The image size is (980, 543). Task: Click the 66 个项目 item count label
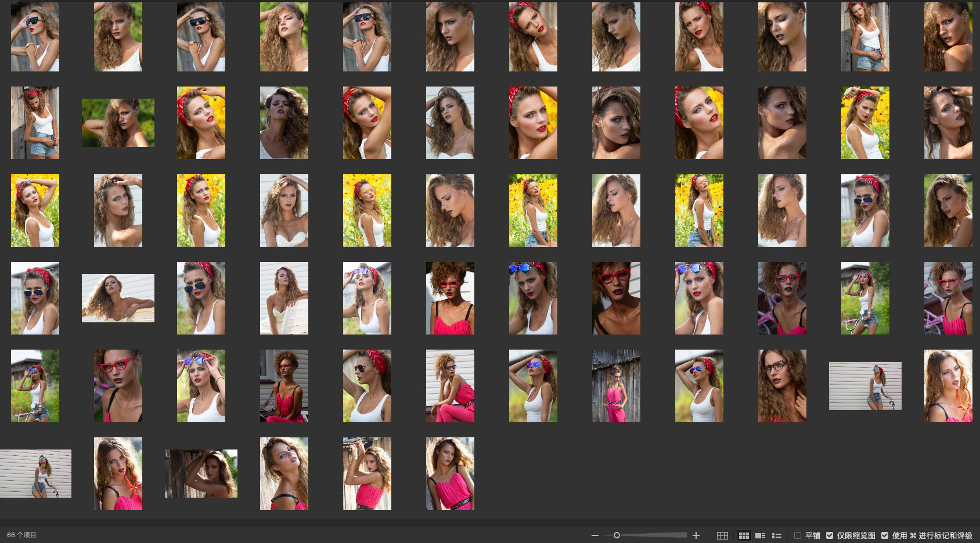[x=21, y=535]
